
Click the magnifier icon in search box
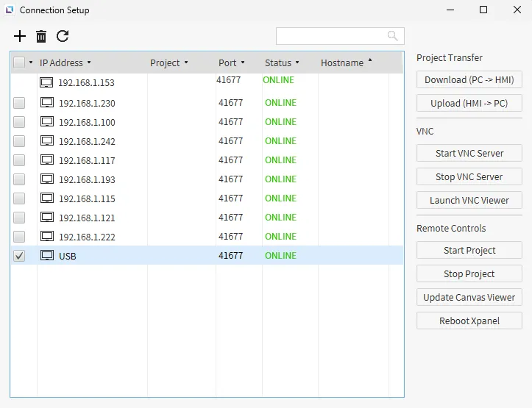(393, 36)
